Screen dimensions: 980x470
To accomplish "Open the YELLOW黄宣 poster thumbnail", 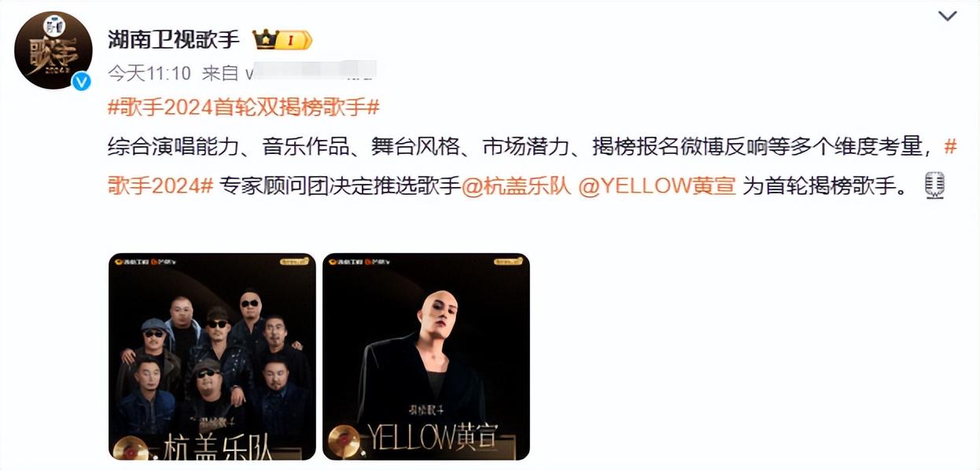I will pos(426,357).
